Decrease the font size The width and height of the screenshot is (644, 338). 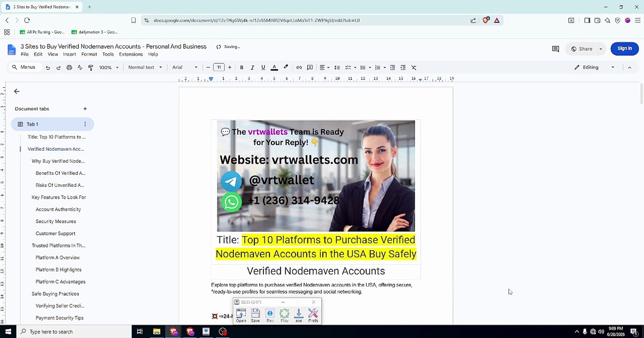[208, 68]
